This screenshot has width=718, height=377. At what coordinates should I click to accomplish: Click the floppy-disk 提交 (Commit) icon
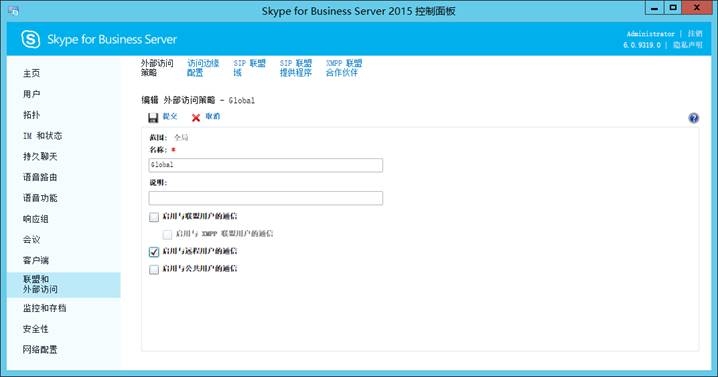tap(153, 118)
